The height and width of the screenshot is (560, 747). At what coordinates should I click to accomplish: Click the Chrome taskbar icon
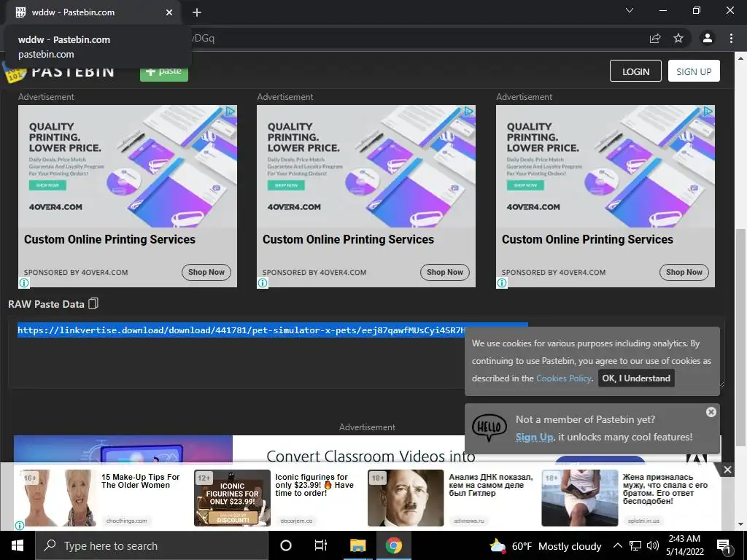click(393, 545)
